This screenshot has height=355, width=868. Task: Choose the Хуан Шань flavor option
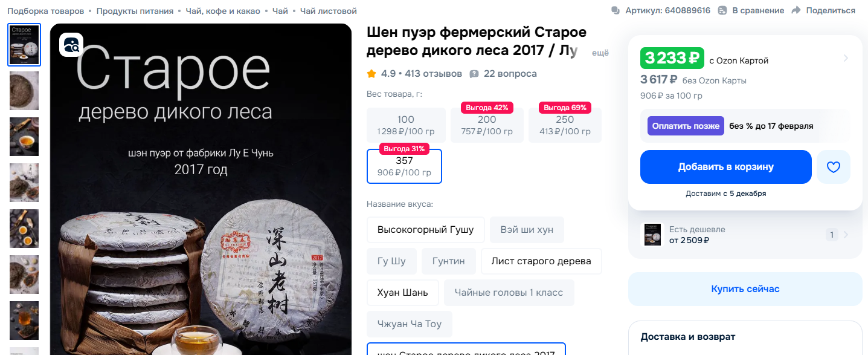tap(403, 293)
